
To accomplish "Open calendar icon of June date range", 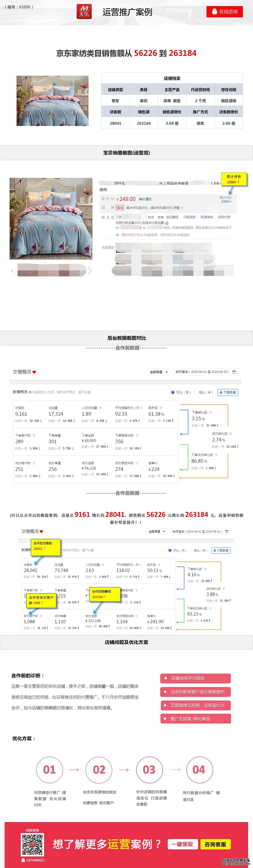I will click(234, 372).
